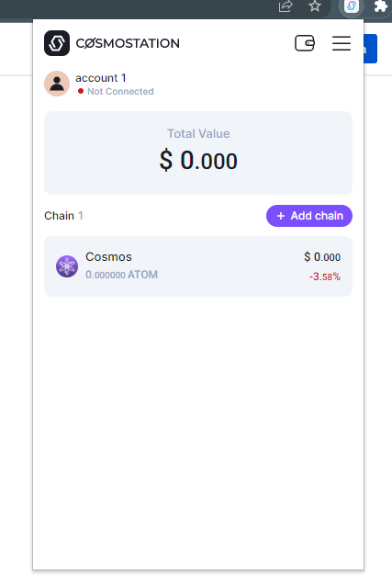This screenshot has width=392, height=587.
Task: Open the Cosmos chain entry
Action: coord(198,266)
